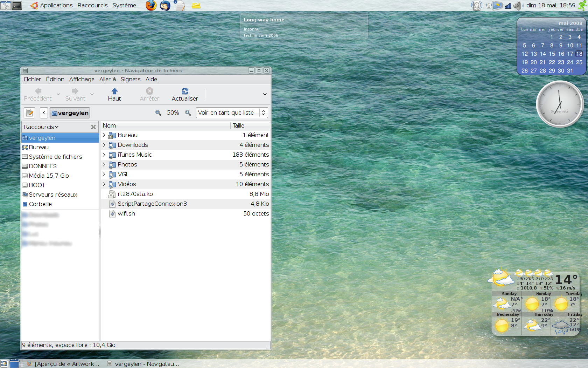Open the 'Voir en tant que liste' dropdown
This screenshot has height=368, width=588.
[x=232, y=113]
